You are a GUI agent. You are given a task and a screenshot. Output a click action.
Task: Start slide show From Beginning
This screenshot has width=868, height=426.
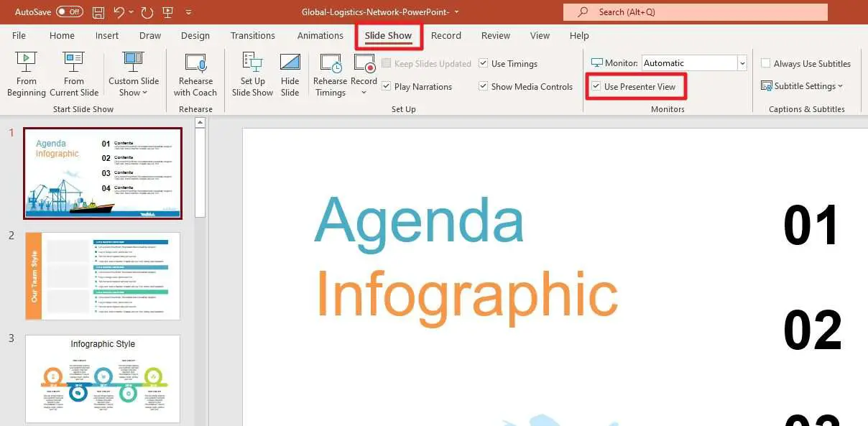pos(27,75)
